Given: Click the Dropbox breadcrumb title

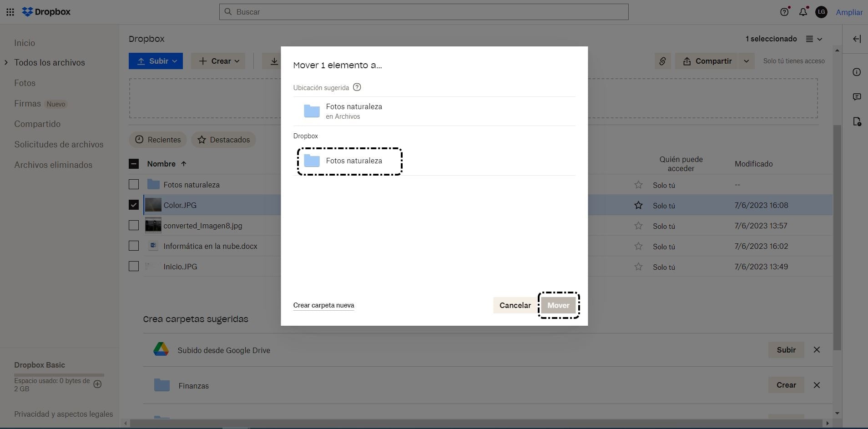Looking at the screenshot, I should click(x=146, y=39).
